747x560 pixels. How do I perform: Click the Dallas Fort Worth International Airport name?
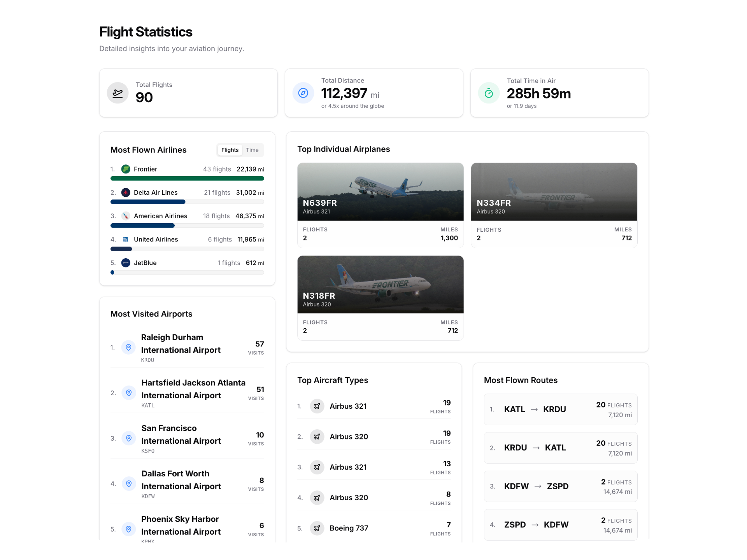(181, 480)
